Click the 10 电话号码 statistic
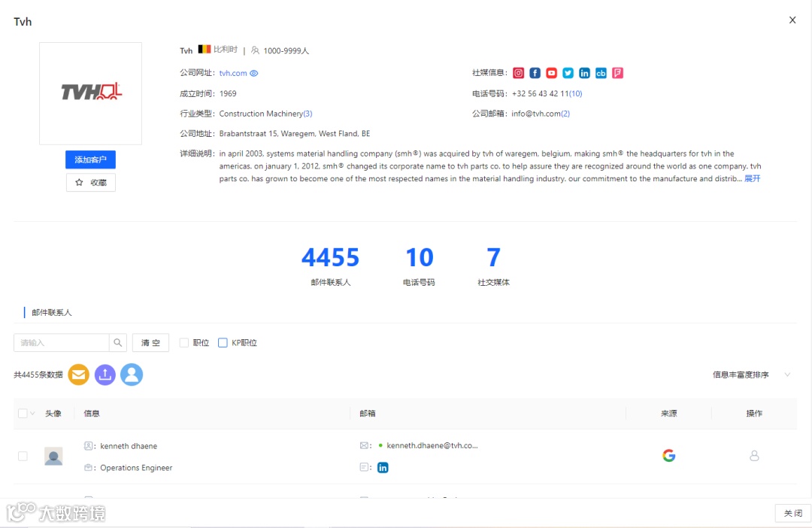Viewport: 812px width, 528px height. 419,266
